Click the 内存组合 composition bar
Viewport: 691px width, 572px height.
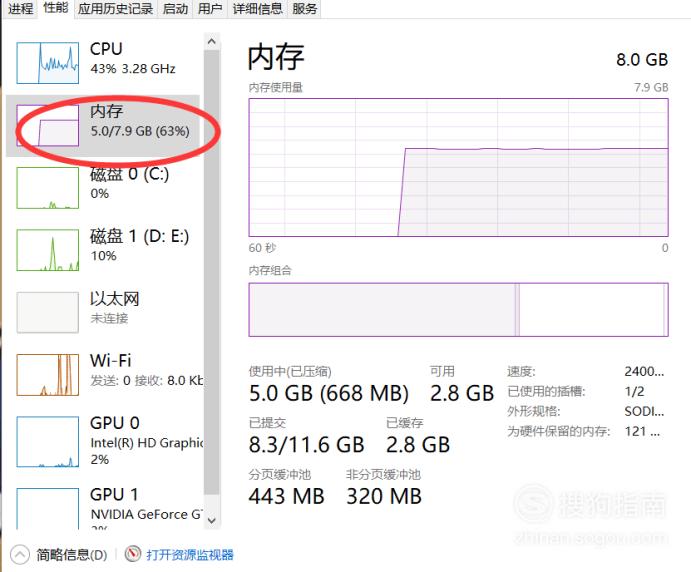[458, 310]
